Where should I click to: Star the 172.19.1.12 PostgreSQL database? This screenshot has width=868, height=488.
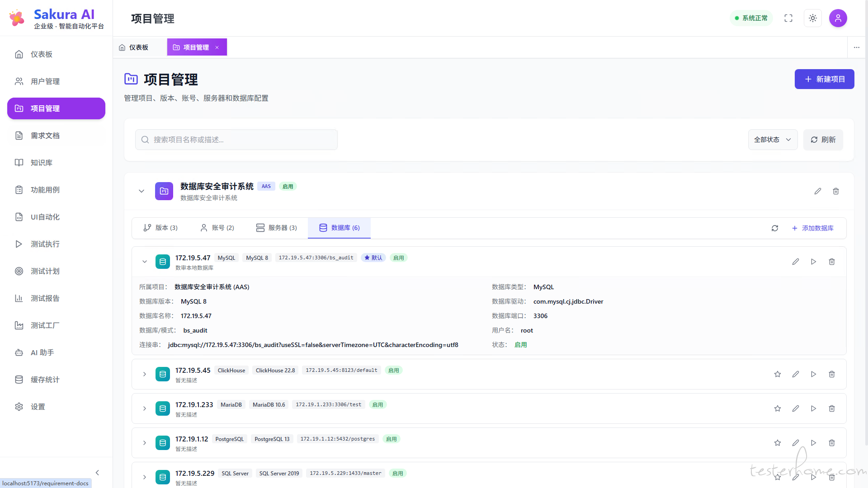pos(777,443)
